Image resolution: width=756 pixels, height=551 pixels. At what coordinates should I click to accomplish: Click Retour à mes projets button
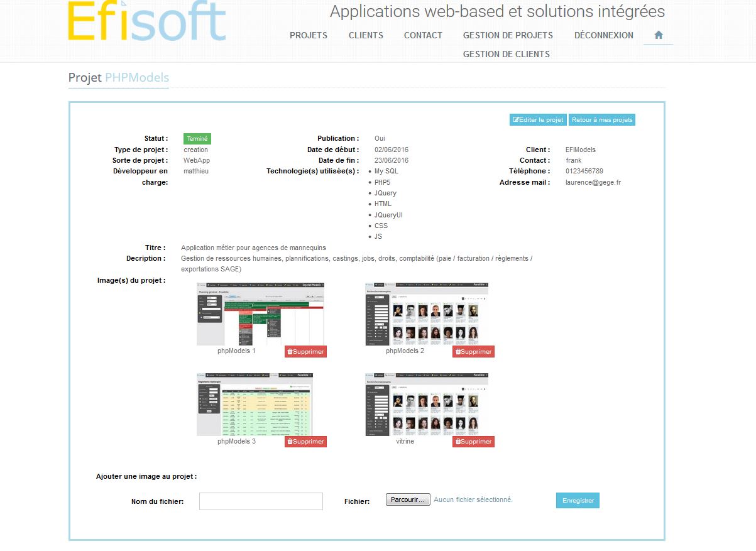click(x=601, y=120)
